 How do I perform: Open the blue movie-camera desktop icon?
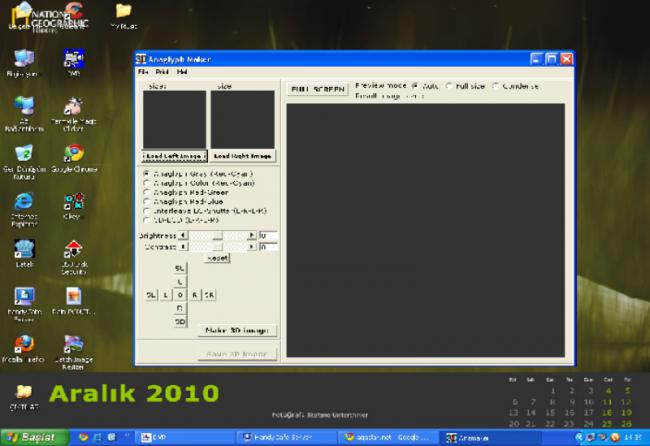(x=74, y=58)
